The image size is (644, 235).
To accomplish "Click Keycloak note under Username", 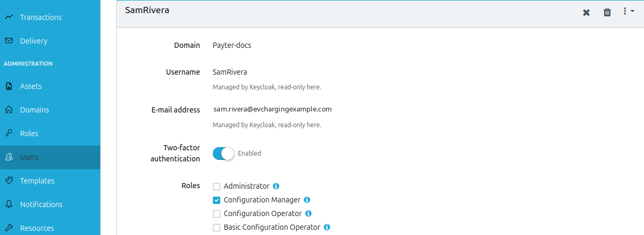I will point(267,87).
